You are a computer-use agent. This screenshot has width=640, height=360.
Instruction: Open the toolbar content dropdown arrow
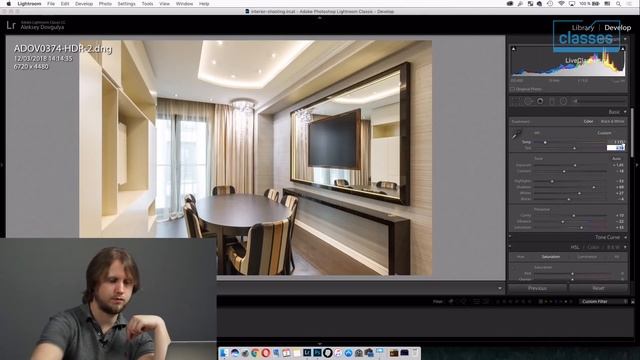point(500,288)
